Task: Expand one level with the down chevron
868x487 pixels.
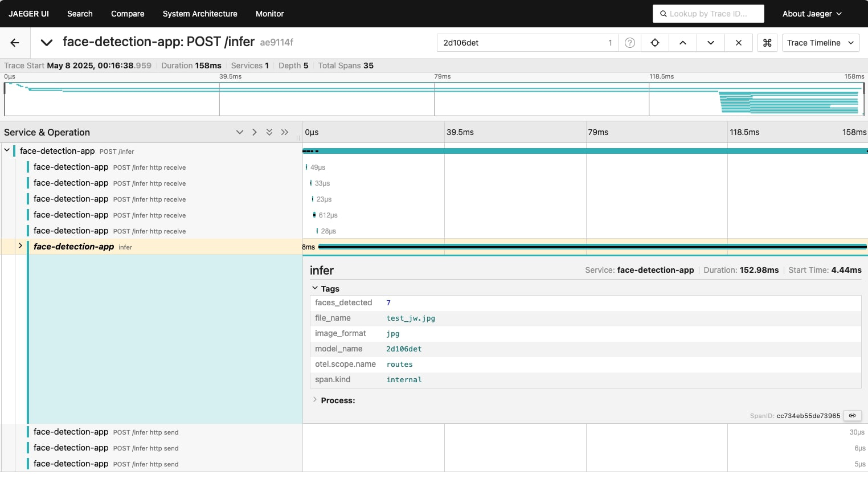Action: (x=240, y=132)
